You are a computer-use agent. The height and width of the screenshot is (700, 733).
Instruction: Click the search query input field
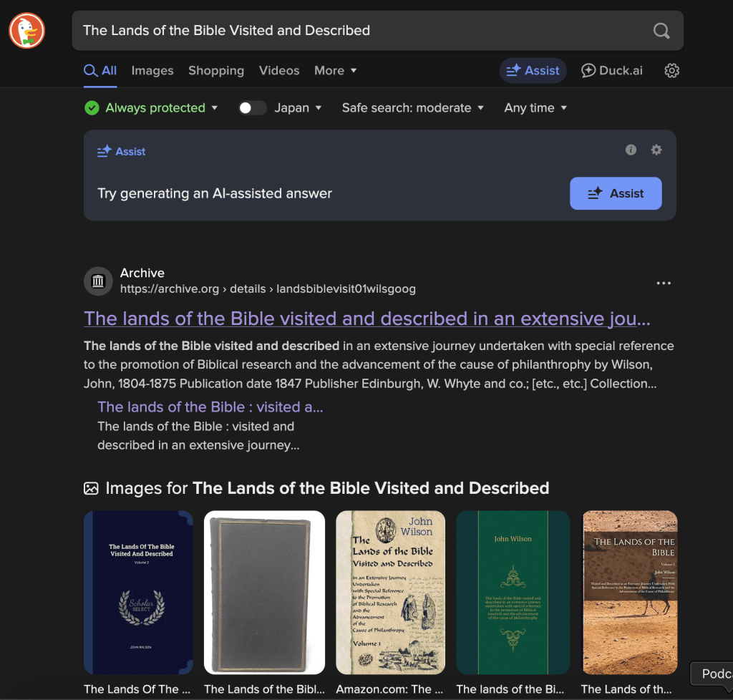click(364, 31)
